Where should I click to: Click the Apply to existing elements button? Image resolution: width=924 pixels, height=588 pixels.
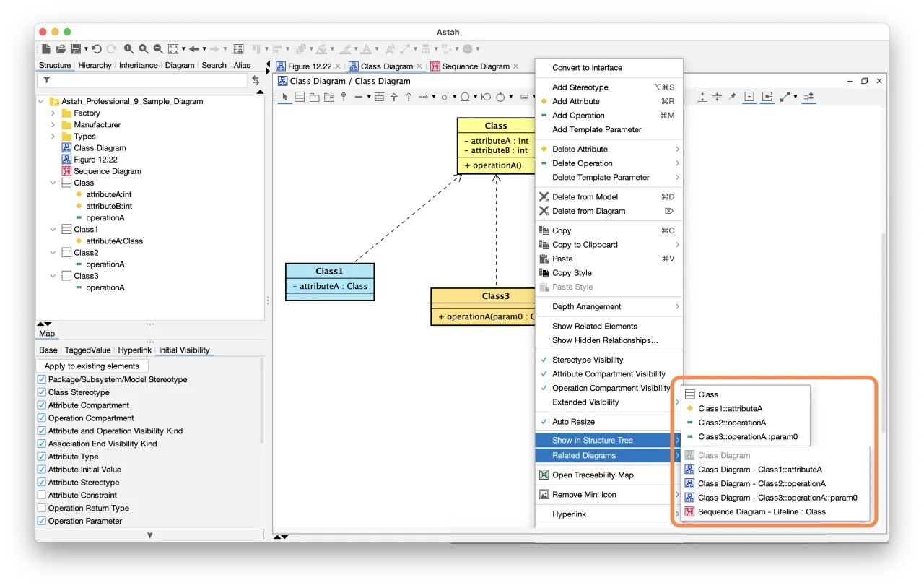(92, 366)
